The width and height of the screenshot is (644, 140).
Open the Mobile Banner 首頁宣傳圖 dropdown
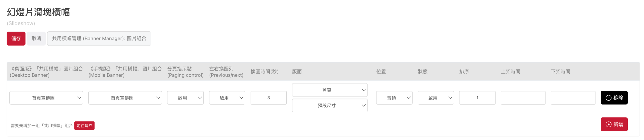[125, 98]
